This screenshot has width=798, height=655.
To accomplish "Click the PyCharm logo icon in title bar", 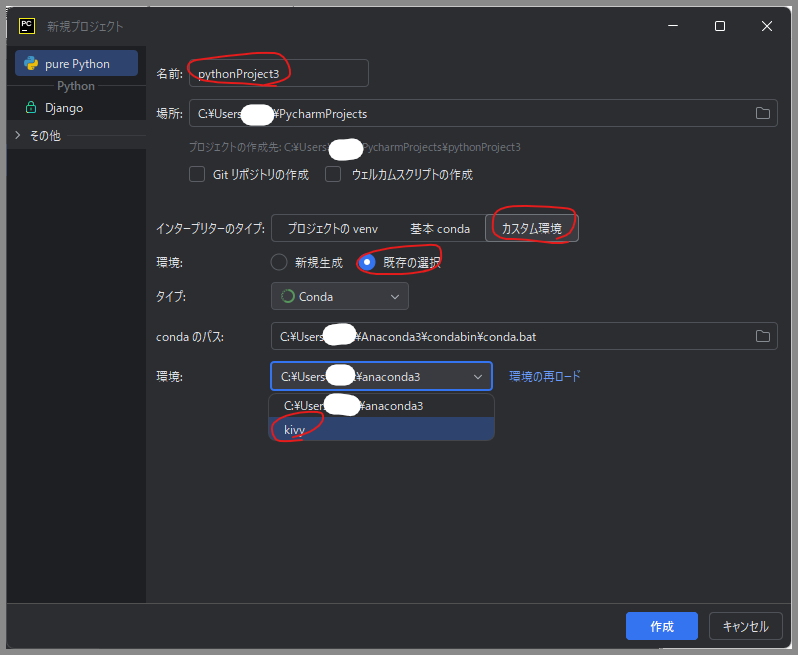I will (x=26, y=26).
